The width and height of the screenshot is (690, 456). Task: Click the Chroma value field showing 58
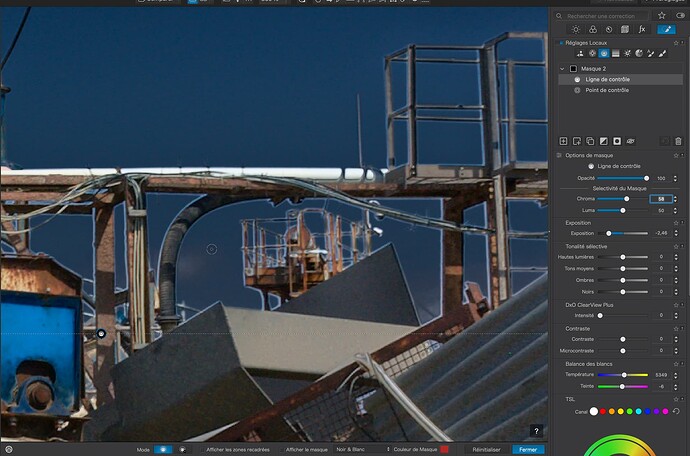[661, 199]
